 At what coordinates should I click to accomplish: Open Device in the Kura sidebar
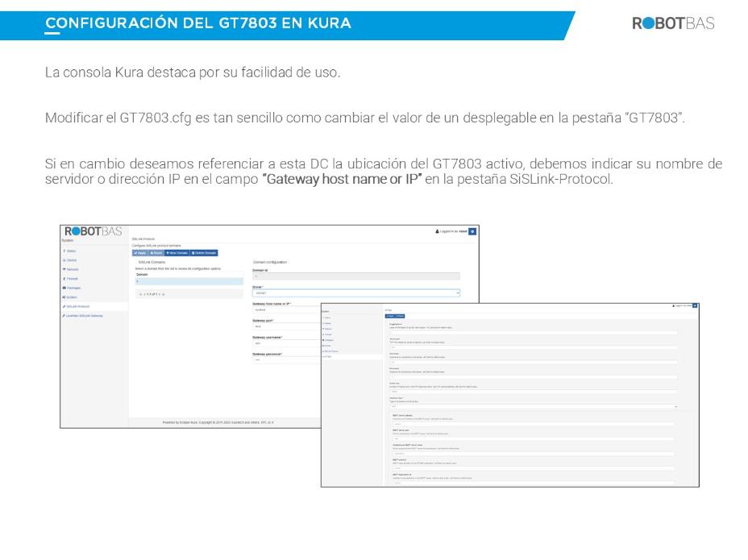click(70, 260)
